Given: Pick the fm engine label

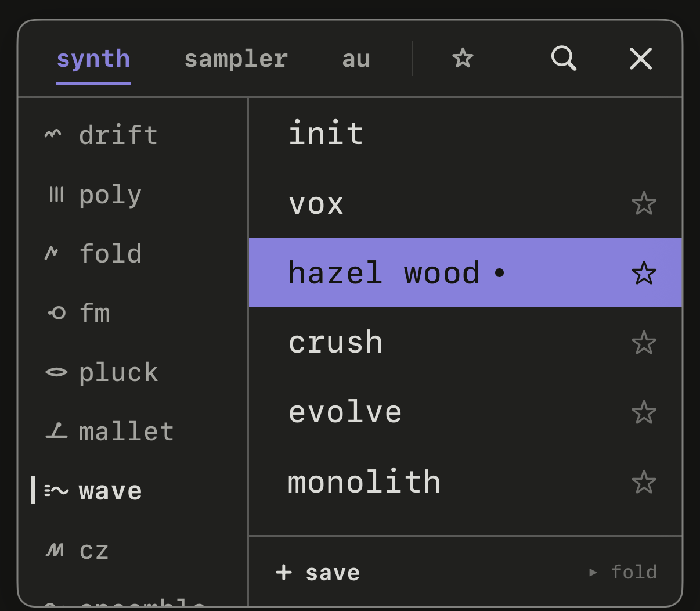Looking at the screenshot, I should tap(95, 313).
